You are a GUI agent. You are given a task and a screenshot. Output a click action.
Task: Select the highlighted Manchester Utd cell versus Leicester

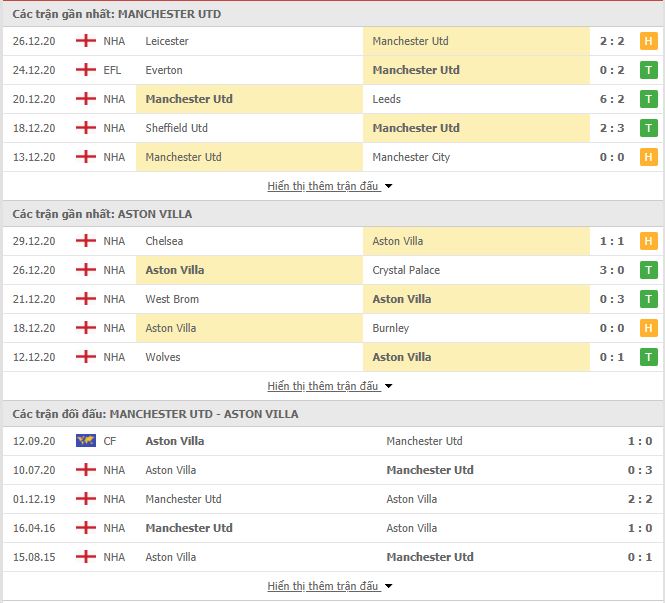pyautogui.click(x=476, y=41)
